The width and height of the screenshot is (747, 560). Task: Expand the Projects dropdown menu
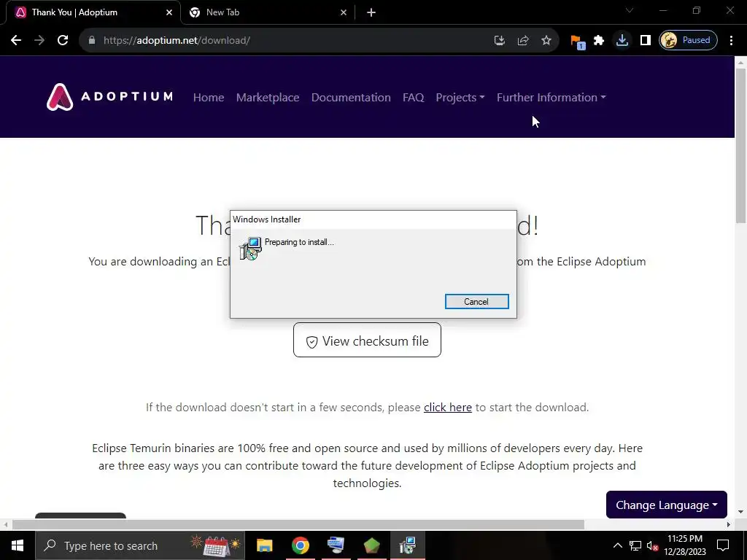(460, 97)
